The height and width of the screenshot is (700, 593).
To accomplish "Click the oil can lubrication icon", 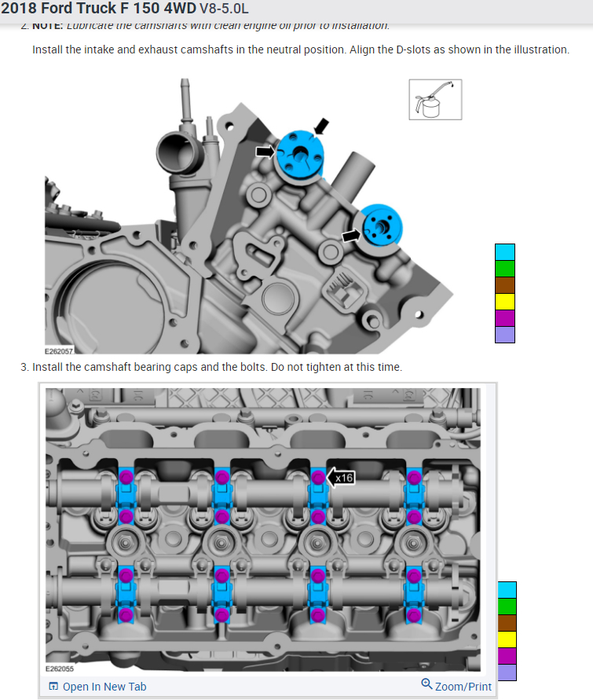I will click(x=435, y=100).
